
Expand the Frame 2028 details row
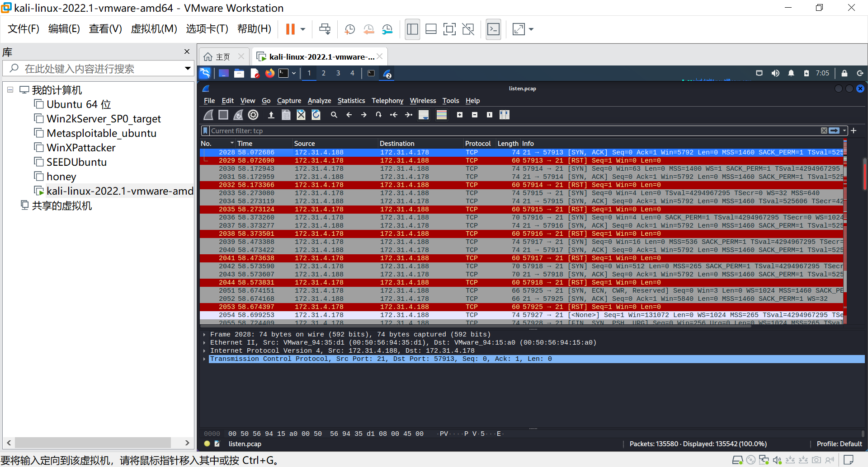pyautogui.click(x=204, y=335)
